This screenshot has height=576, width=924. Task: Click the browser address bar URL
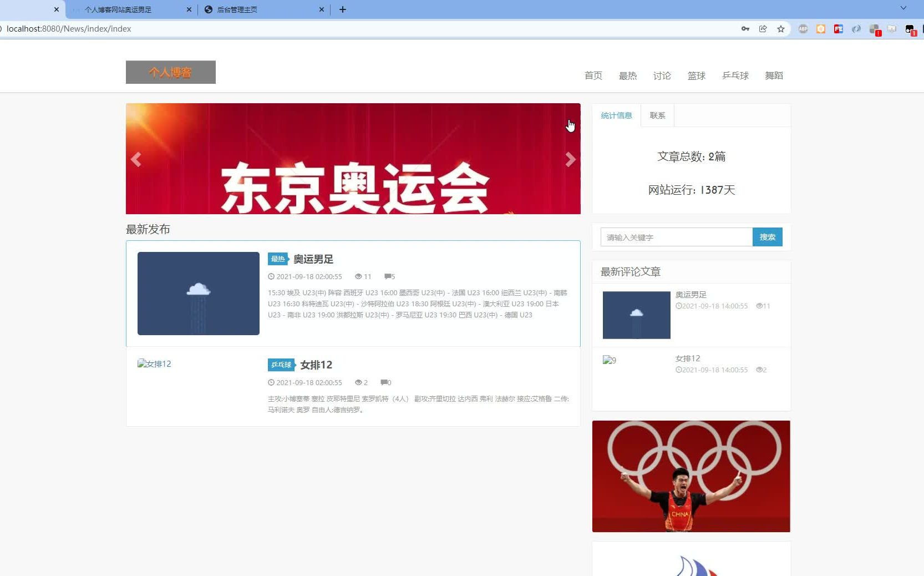click(69, 29)
